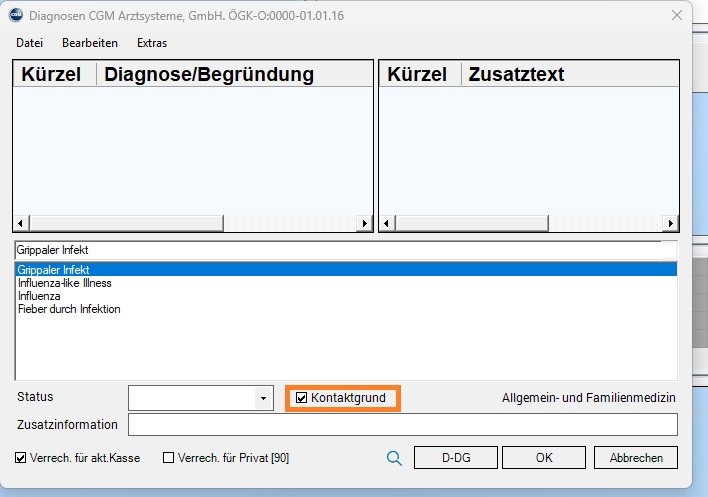The height and width of the screenshot is (497, 708).
Task: Open the Status dropdown list
Action: tap(263, 398)
